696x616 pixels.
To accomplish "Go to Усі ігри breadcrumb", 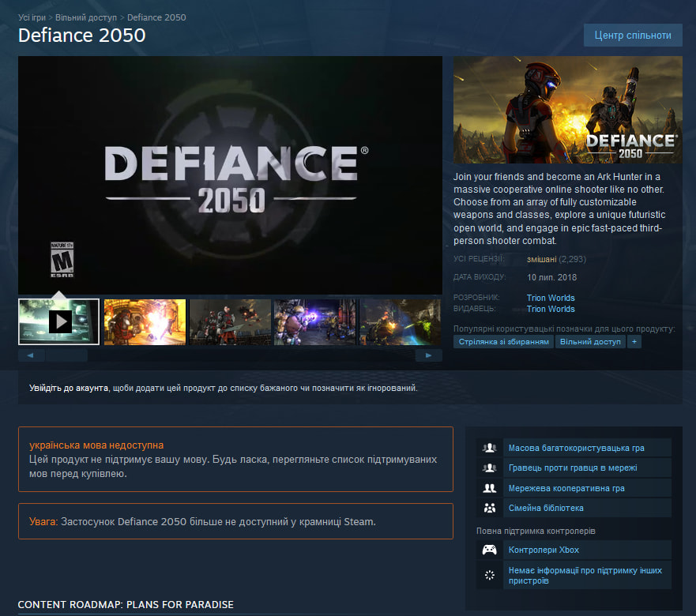I will (x=32, y=17).
